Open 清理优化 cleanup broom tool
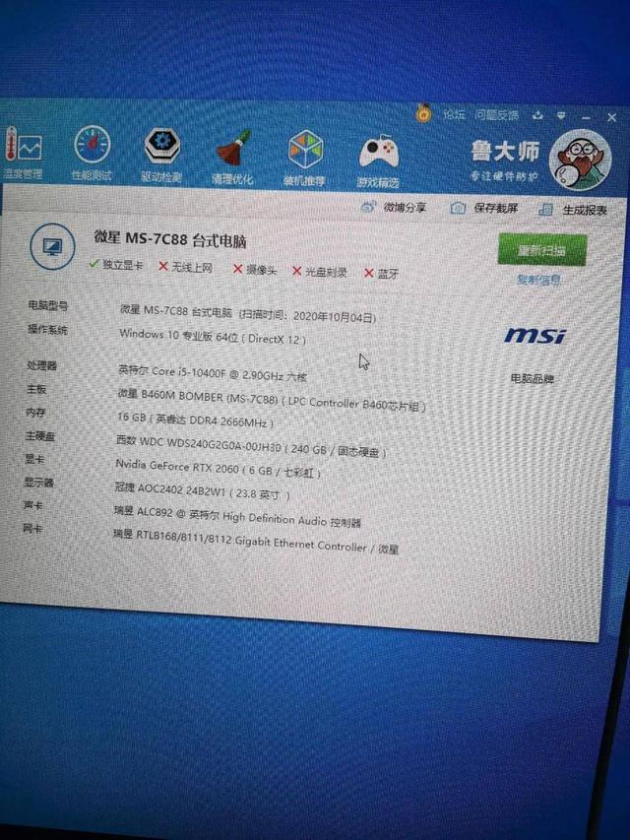Screen dimensions: 630x840 click(232, 158)
